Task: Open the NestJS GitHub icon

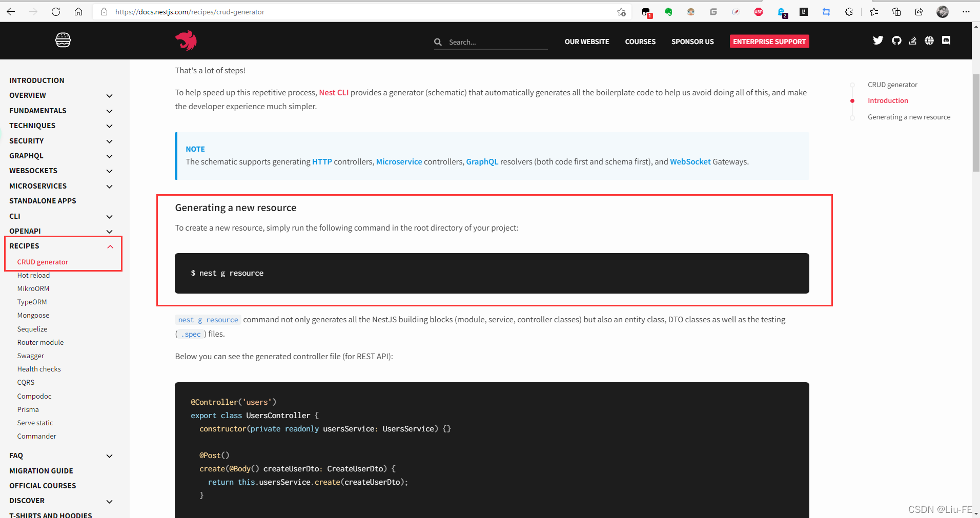Action: [896, 40]
